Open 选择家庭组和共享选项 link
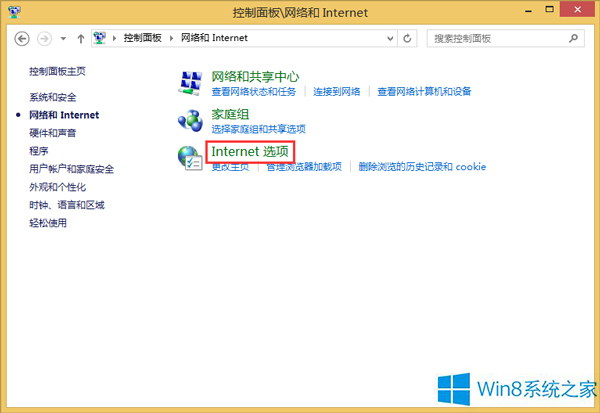 259,129
